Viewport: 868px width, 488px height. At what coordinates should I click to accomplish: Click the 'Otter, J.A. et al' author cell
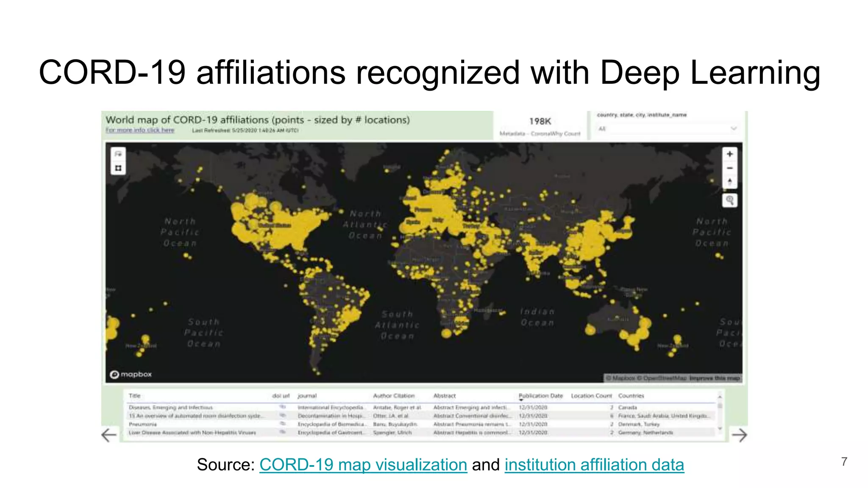pyautogui.click(x=391, y=416)
